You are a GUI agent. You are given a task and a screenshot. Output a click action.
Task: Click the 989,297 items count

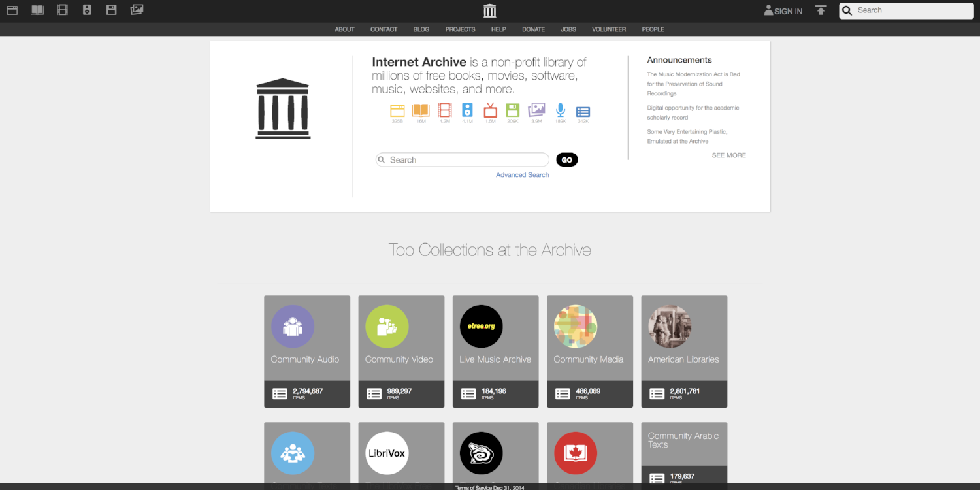pyautogui.click(x=399, y=391)
